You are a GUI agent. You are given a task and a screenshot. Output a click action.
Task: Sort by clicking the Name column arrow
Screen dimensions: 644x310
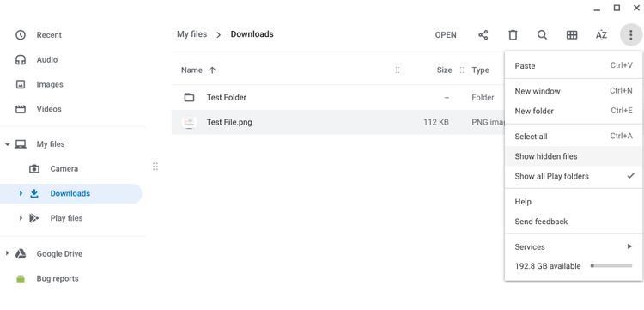point(212,70)
